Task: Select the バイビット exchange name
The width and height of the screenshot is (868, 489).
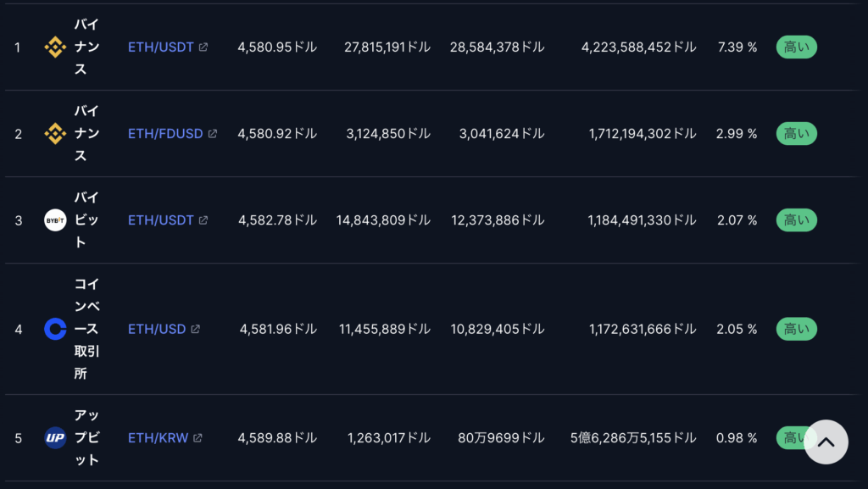Action: [x=87, y=220]
